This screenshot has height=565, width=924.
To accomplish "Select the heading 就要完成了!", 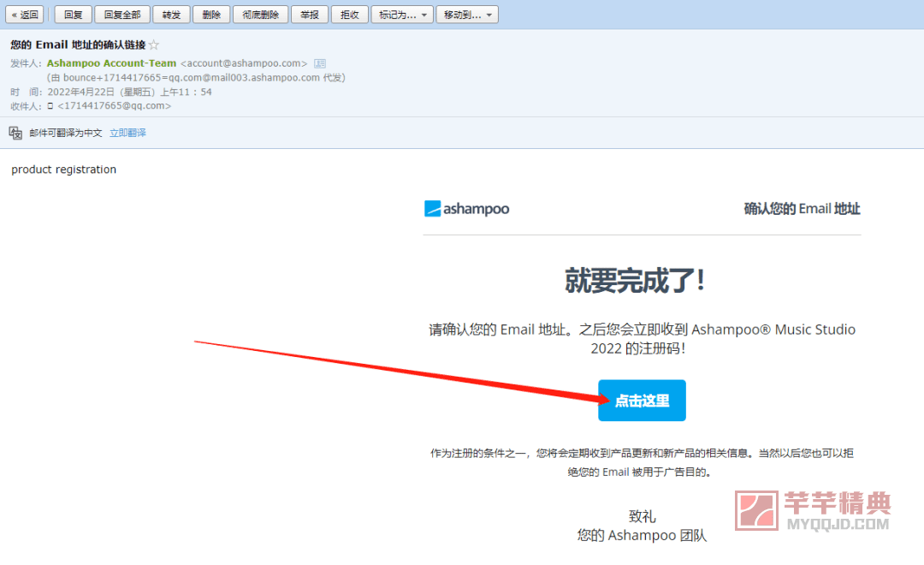I will (x=635, y=280).
